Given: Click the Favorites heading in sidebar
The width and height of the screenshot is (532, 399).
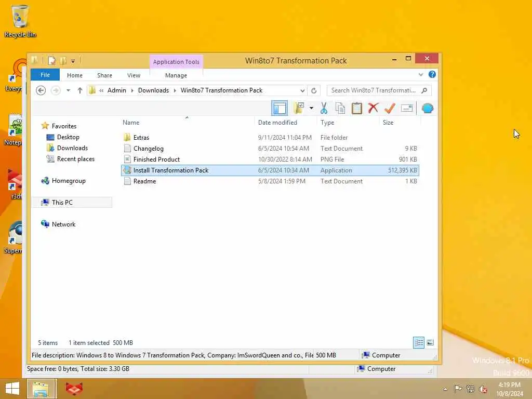Looking at the screenshot, I should pos(64,126).
